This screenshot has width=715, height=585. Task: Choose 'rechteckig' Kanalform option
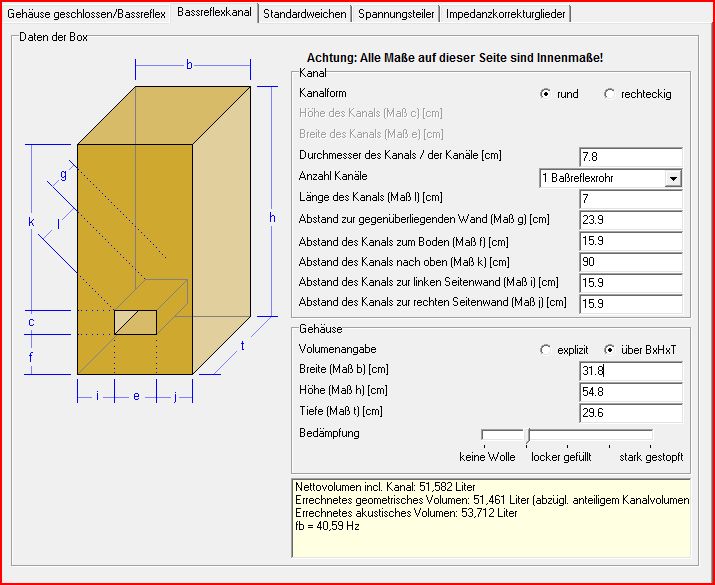610,94
